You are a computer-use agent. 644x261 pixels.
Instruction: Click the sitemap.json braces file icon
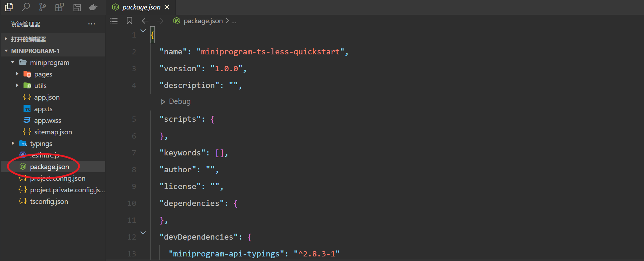click(x=27, y=132)
